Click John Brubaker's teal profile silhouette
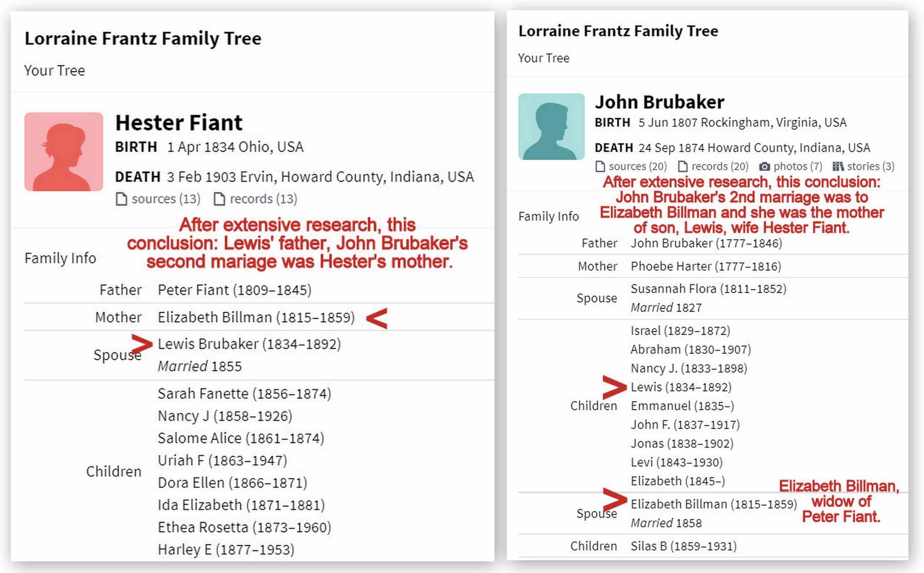924x573 pixels. [x=551, y=127]
